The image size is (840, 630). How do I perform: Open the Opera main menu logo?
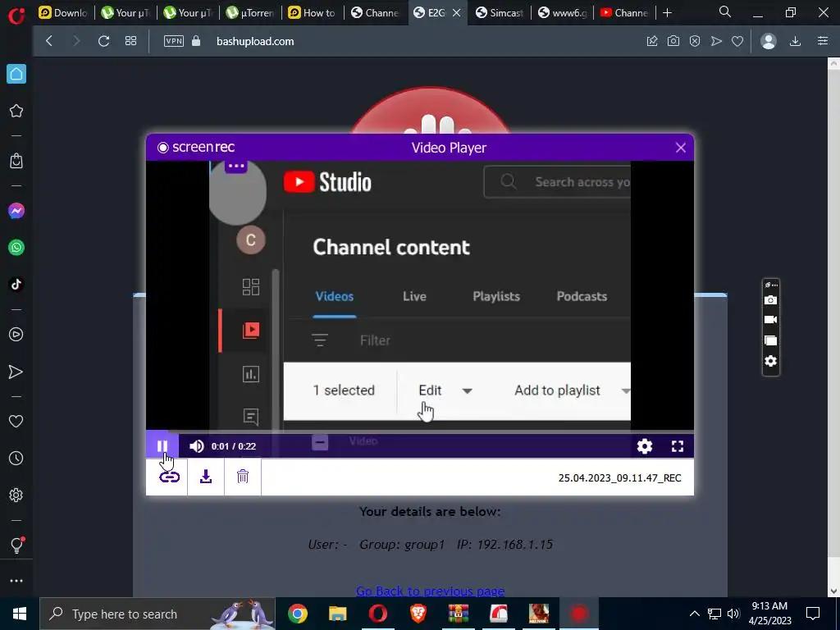[16, 15]
